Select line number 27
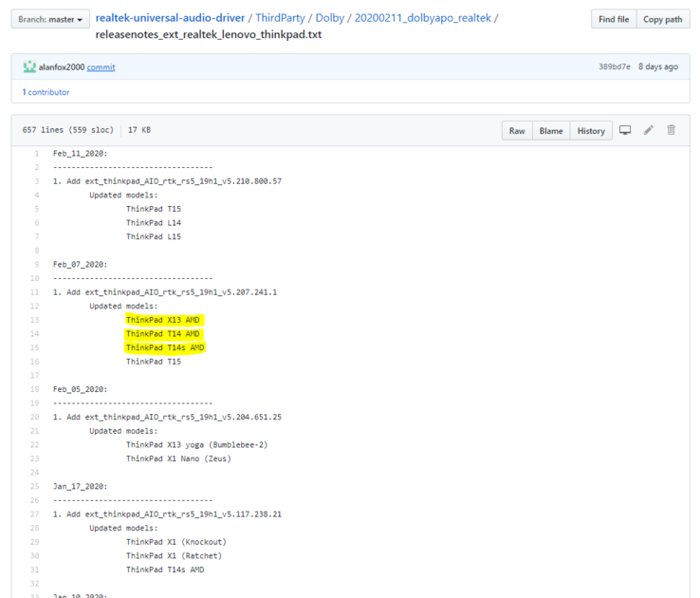 tap(34, 514)
